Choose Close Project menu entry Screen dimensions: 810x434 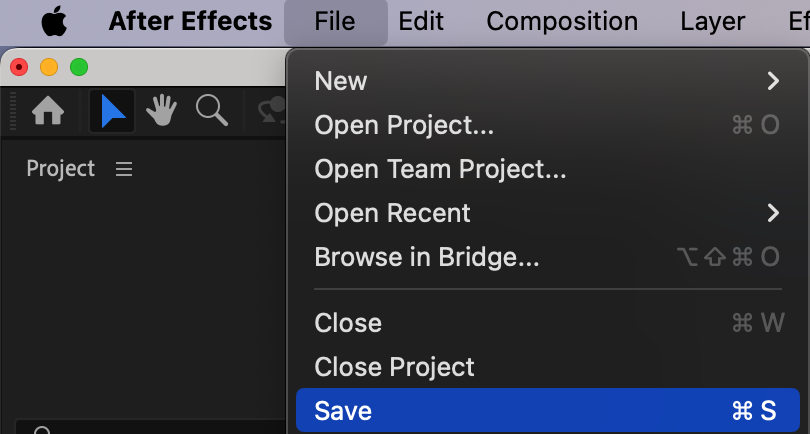(394, 367)
